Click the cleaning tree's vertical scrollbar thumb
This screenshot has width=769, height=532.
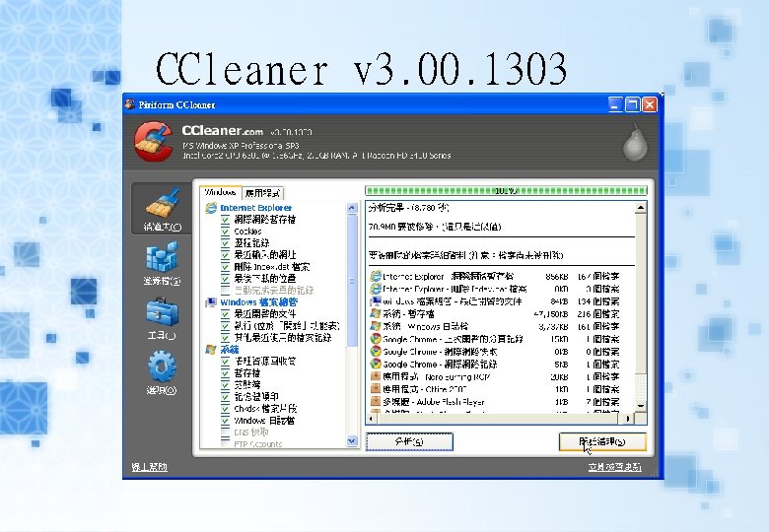point(352,281)
